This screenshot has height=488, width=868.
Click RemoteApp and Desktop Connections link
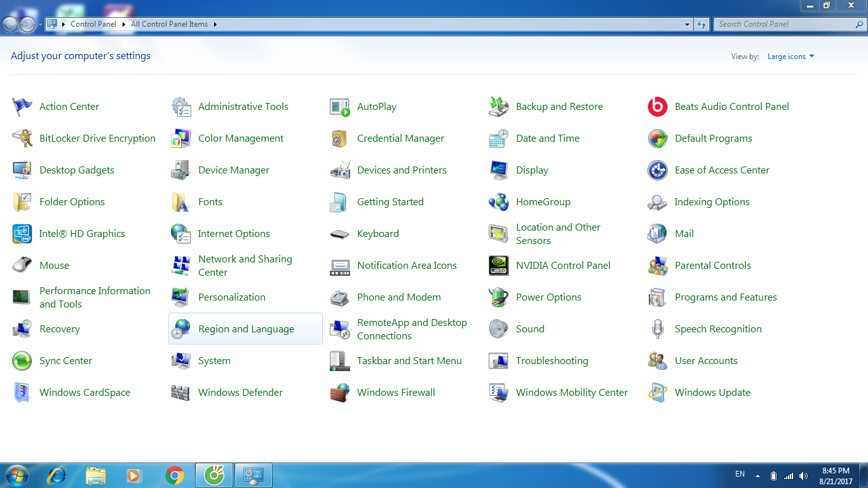(x=412, y=329)
